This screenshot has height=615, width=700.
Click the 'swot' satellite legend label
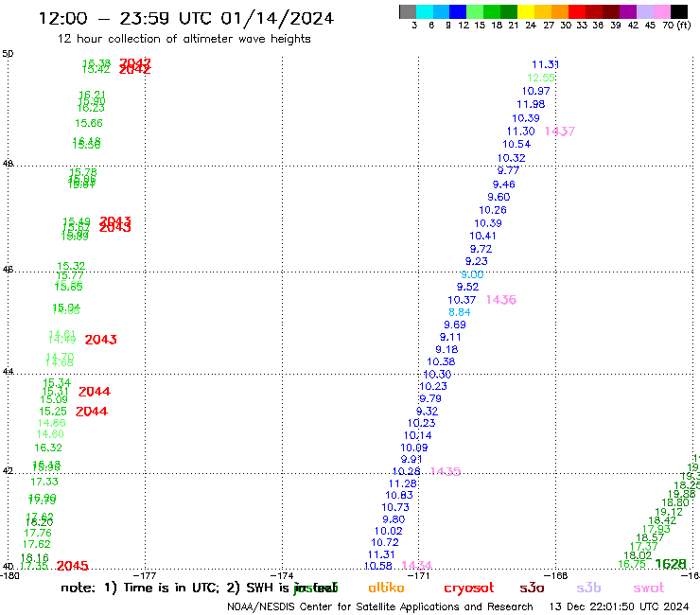click(649, 589)
